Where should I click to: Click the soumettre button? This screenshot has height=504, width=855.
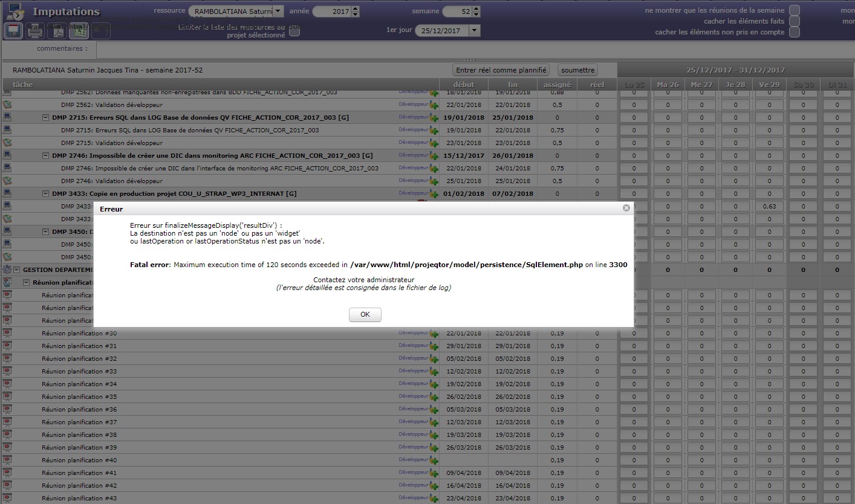coord(577,70)
